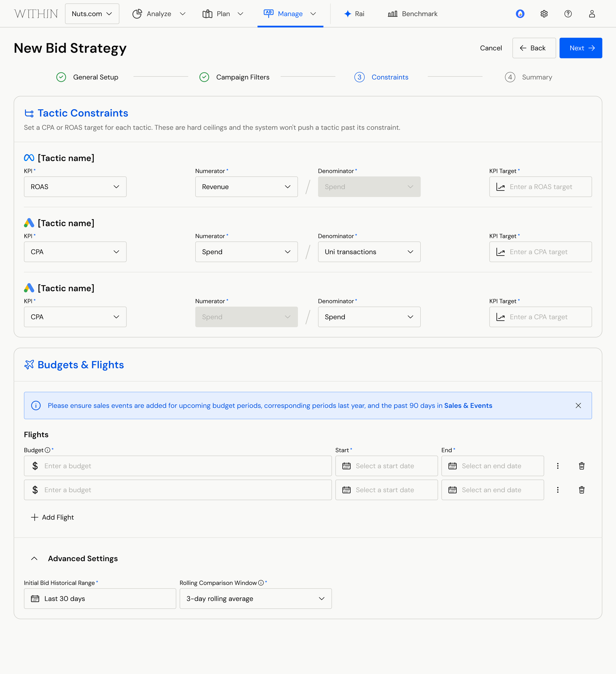Click Rolling Comparison Window info icon
Viewport: 616px width, 674px height.
[x=261, y=583]
